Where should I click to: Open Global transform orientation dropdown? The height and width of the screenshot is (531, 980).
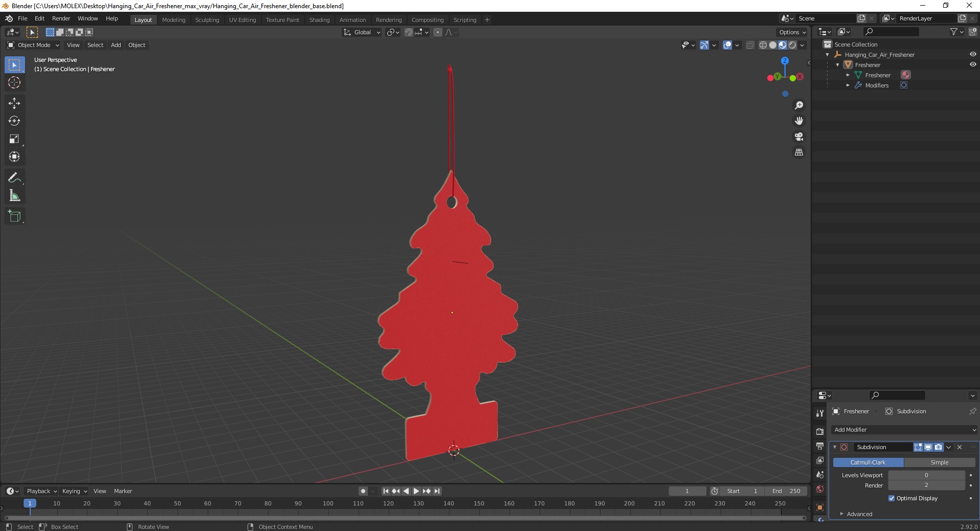pos(362,32)
